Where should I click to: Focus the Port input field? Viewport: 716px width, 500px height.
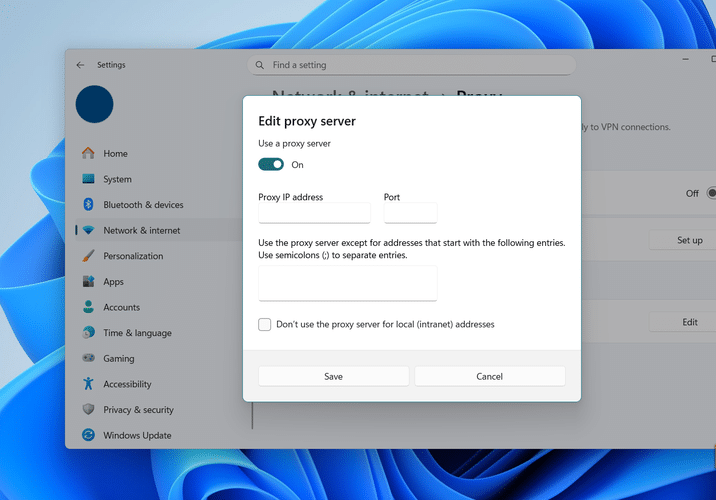411,213
